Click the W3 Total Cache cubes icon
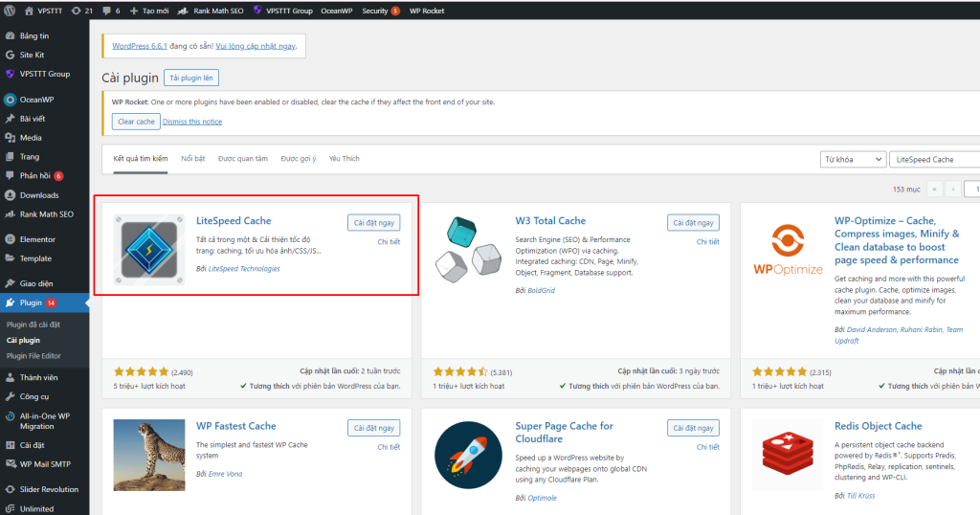 (469, 250)
